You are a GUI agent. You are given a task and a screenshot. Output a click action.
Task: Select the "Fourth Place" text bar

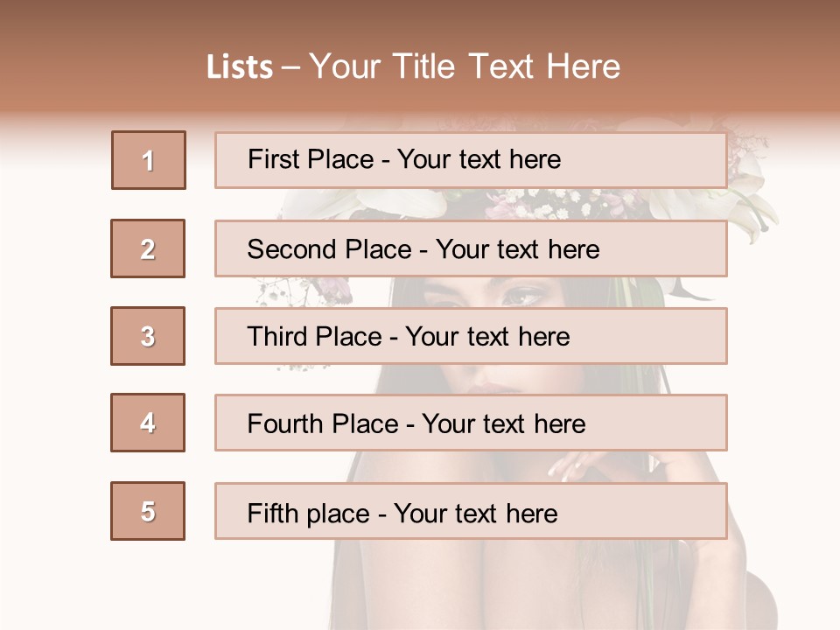[x=471, y=423]
